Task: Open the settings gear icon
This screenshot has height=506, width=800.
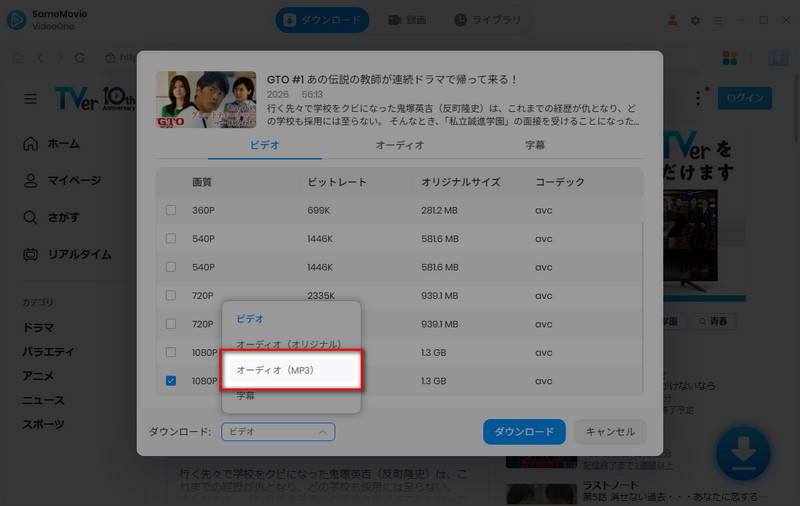Action: coord(695,20)
